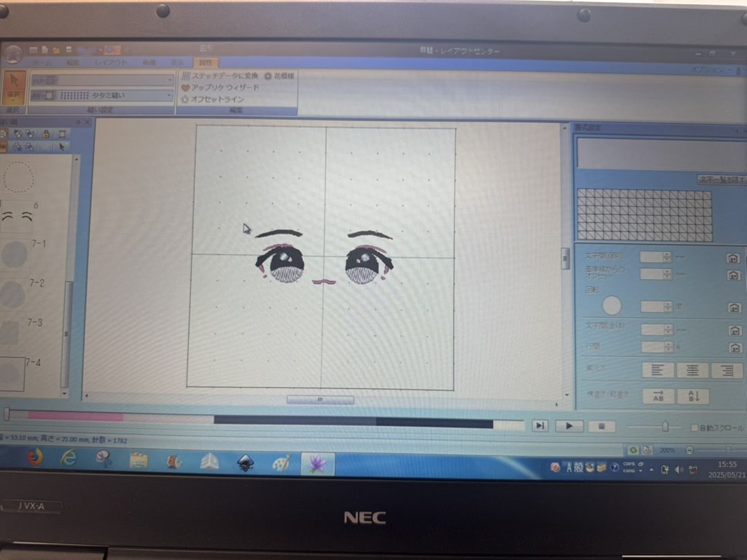Click the volume speaker tray icon

pyautogui.click(x=679, y=469)
